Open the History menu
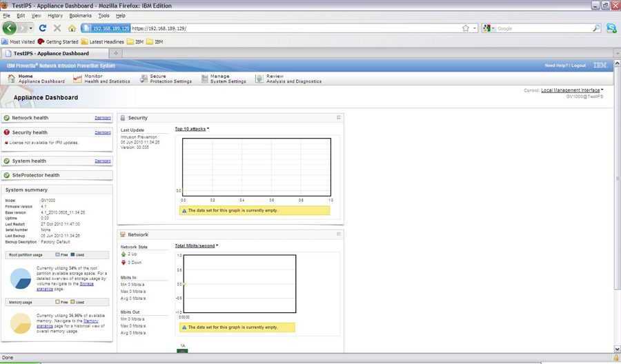Viewport: 621px width, 364px height. coord(55,15)
